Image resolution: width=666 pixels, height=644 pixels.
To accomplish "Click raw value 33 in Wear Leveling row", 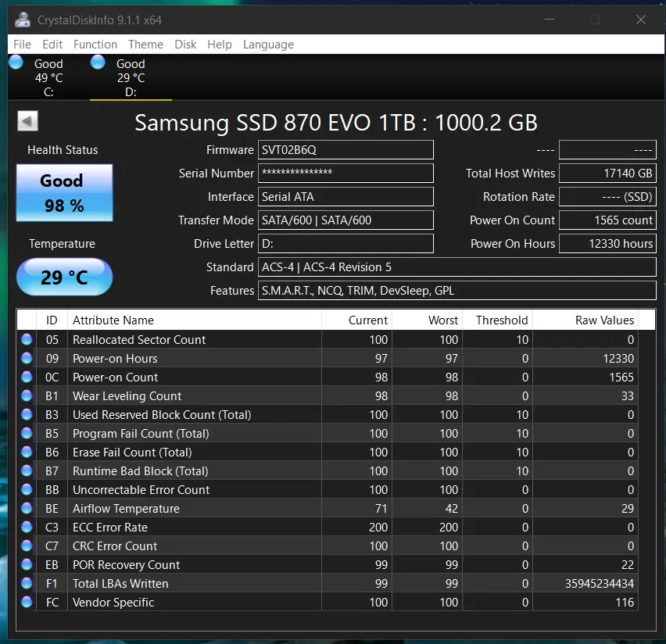I will (628, 396).
